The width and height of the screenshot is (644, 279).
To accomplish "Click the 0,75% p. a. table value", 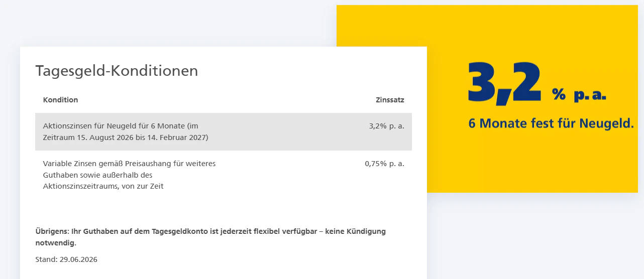I will click(384, 164).
